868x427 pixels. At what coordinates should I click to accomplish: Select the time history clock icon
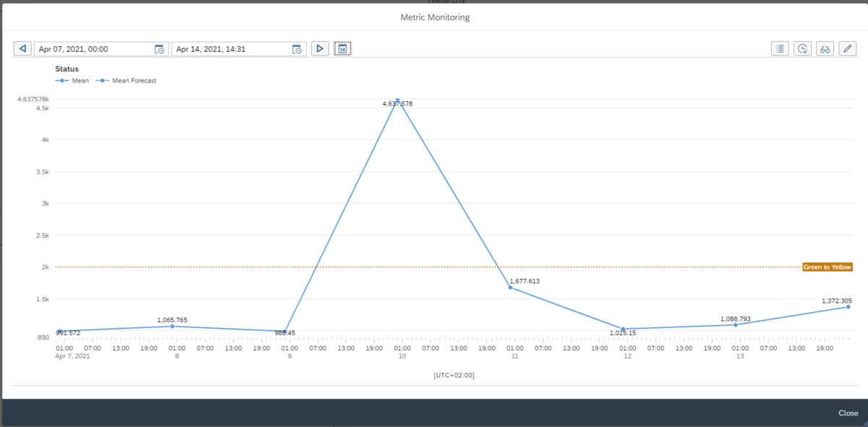[802, 48]
